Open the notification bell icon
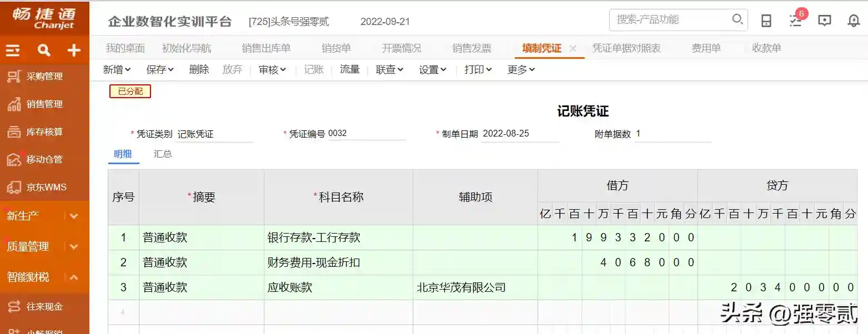Screen dimensions: 868x334 tap(854, 21)
